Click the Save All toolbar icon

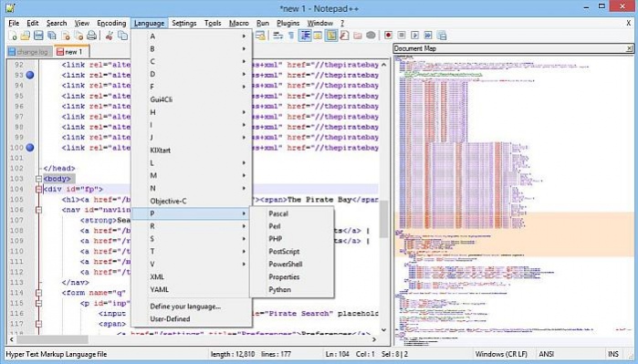click(52, 36)
